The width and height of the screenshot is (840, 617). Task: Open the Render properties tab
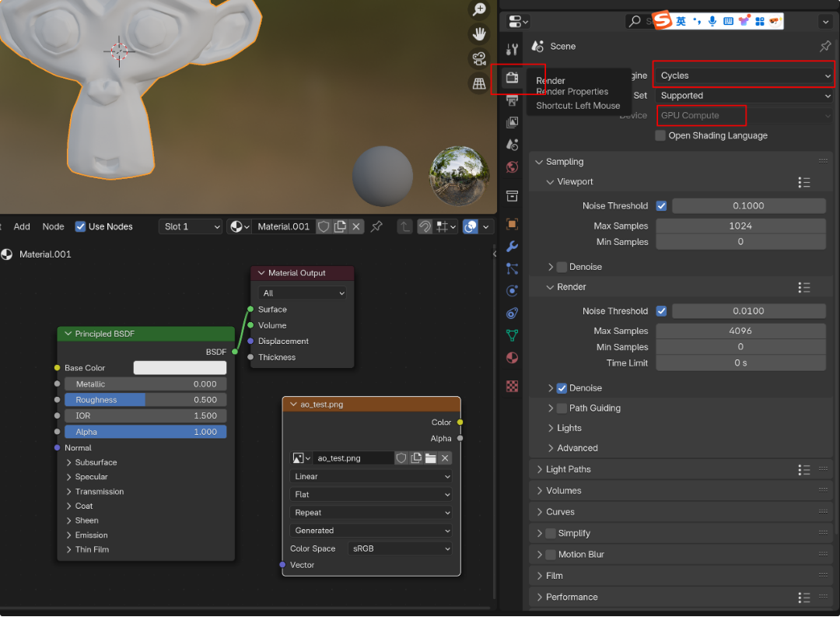pyautogui.click(x=512, y=78)
